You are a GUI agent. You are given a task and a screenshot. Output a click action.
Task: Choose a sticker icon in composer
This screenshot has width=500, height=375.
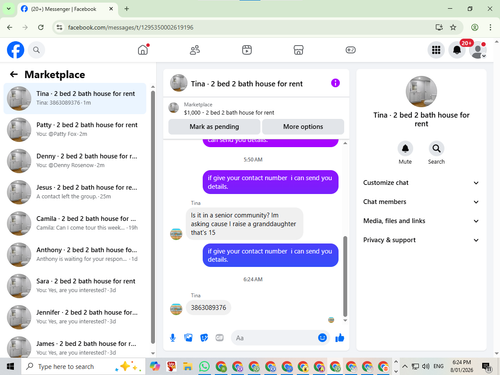204,338
